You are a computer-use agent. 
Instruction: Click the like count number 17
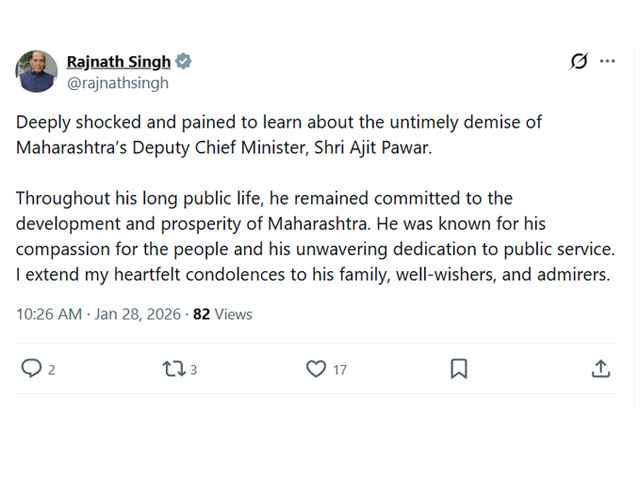(340, 370)
